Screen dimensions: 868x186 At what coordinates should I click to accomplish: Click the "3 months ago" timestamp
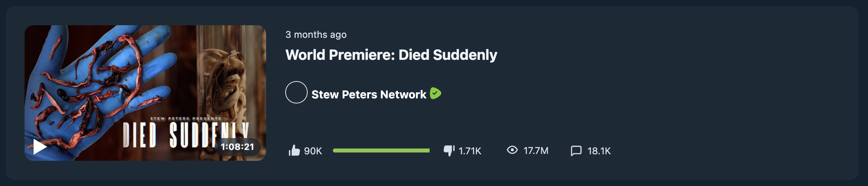tap(316, 35)
